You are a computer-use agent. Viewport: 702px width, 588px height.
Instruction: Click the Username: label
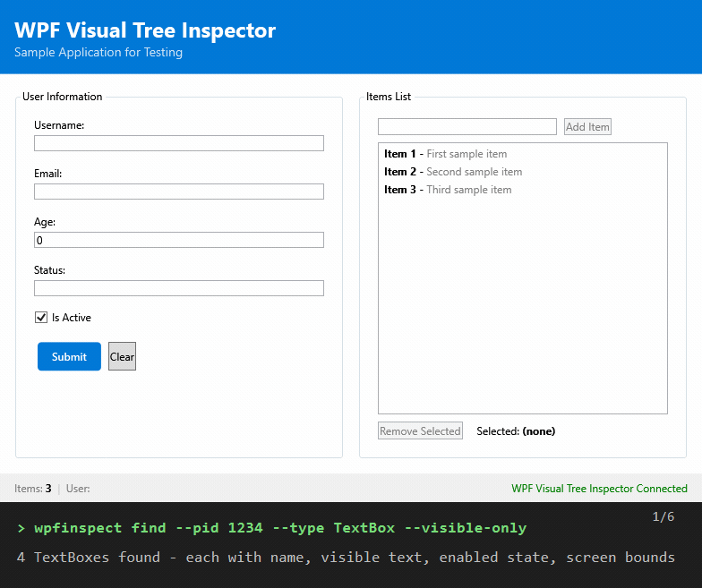click(x=59, y=125)
